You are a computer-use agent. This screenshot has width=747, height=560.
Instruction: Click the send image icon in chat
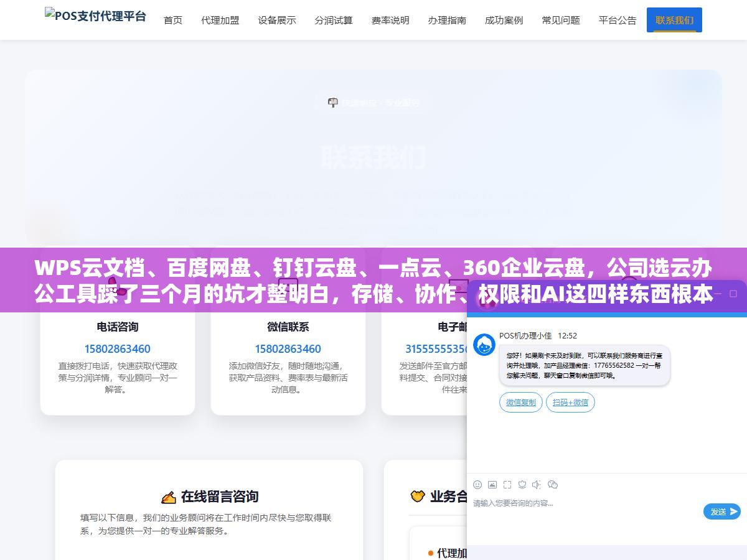[x=492, y=485]
